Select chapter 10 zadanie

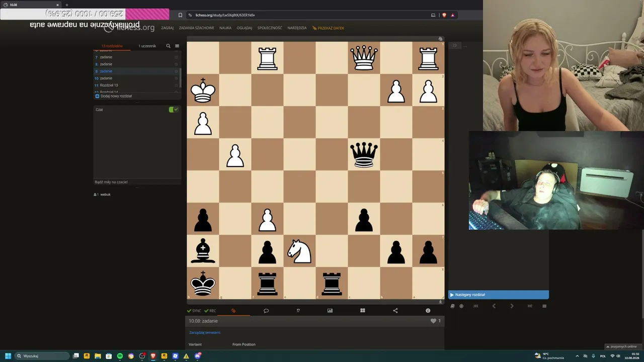point(136,78)
